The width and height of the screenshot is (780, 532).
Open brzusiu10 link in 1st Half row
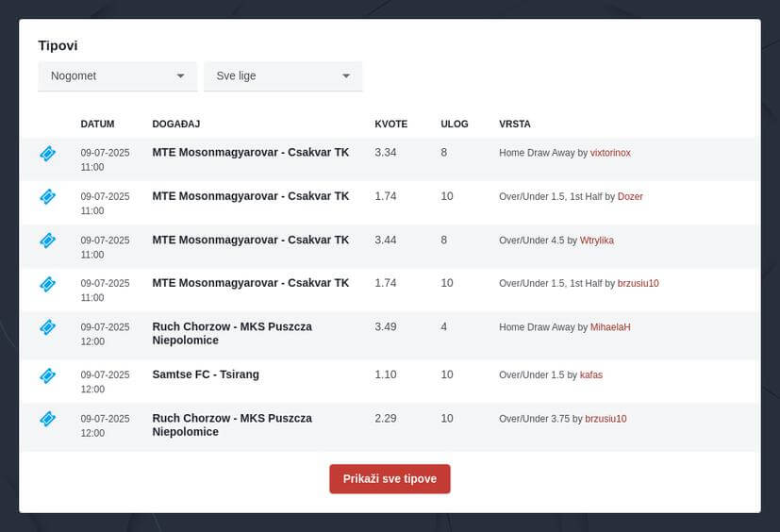tap(639, 283)
